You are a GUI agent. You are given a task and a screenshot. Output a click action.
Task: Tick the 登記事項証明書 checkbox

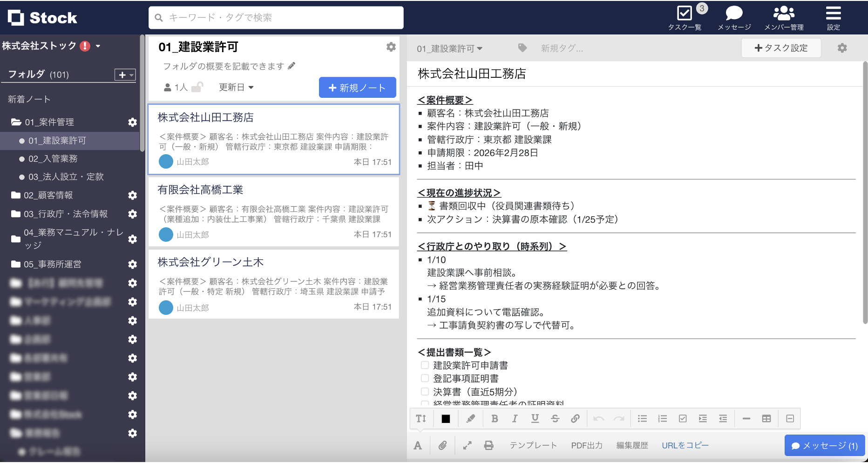424,378
